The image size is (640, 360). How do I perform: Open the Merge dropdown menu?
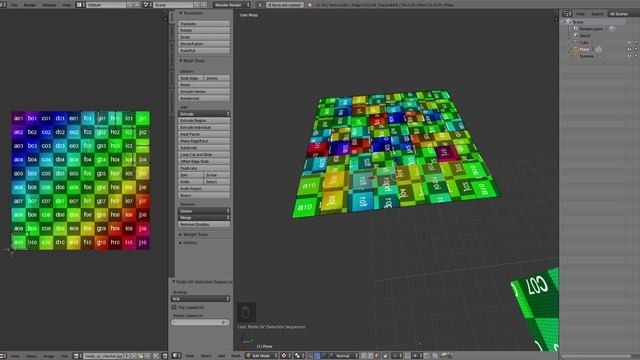[204, 218]
